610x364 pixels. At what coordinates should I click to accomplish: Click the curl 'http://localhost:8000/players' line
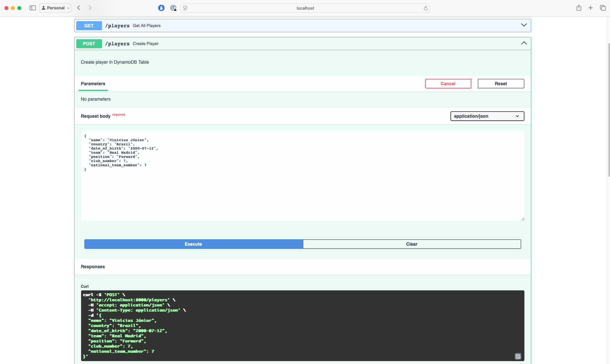[132, 300]
